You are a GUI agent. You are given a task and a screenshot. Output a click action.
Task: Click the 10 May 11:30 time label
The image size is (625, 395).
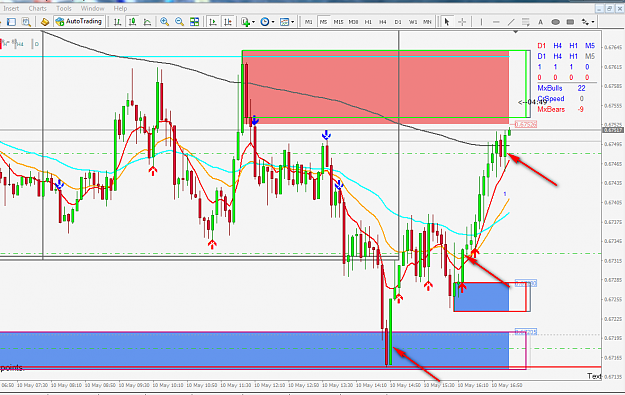236,385
